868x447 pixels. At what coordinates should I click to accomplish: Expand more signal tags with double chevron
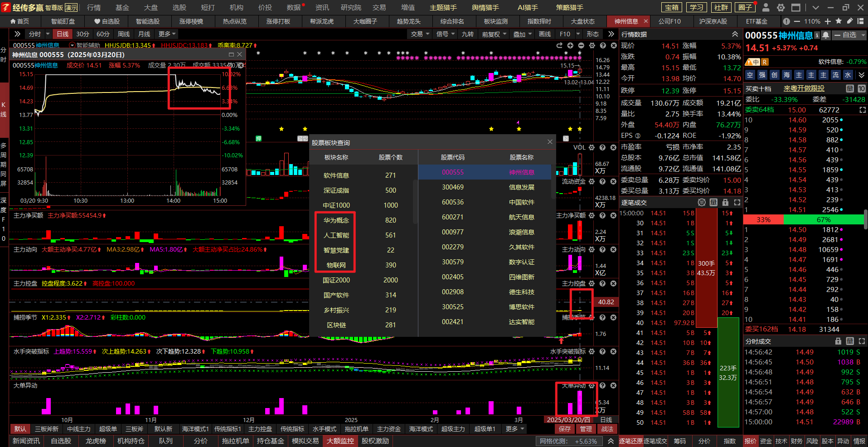coord(862,75)
